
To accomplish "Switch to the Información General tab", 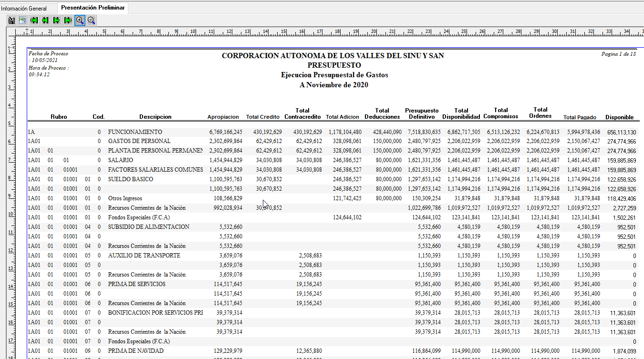I will click(x=24, y=9).
